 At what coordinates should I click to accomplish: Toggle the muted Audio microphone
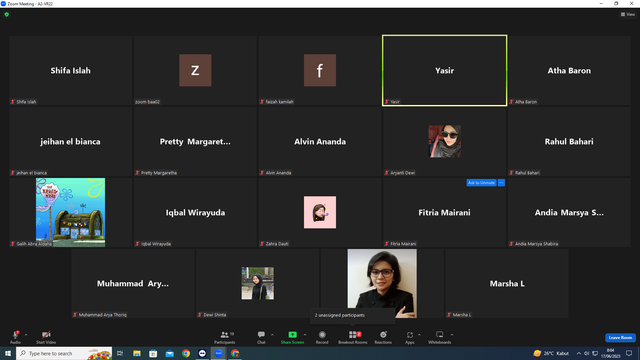(x=15, y=337)
